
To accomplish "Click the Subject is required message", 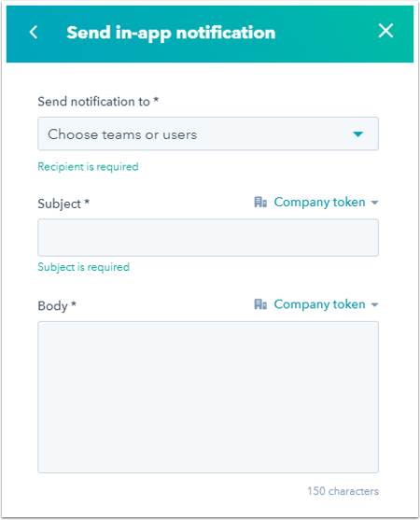I will pyautogui.click(x=84, y=267).
